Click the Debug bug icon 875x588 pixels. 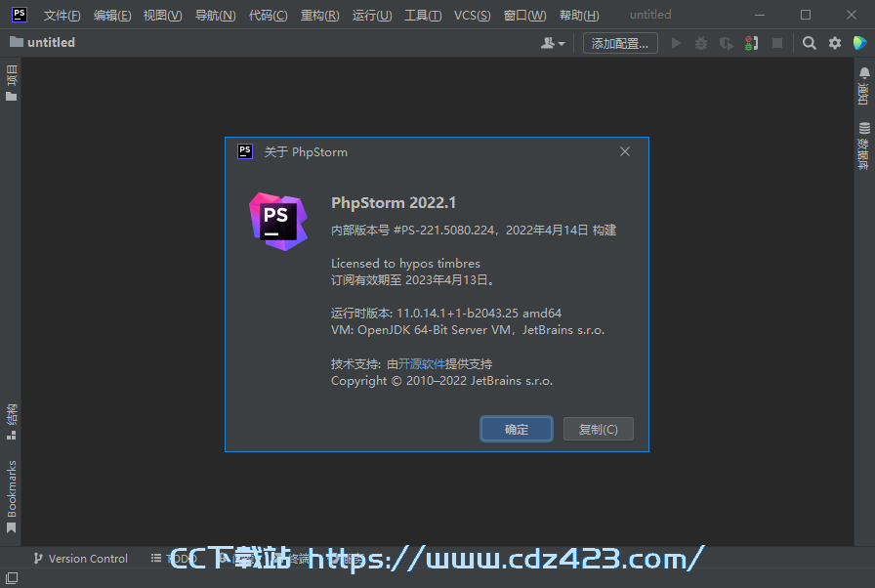point(701,43)
